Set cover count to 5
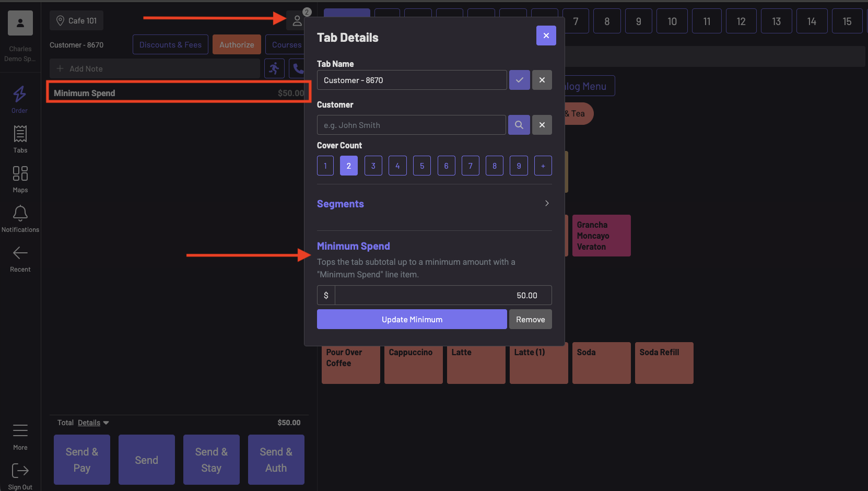 422,166
